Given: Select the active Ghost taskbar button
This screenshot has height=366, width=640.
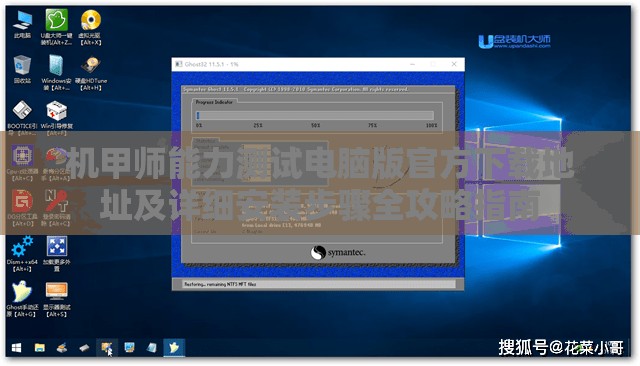Looking at the screenshot, I should pyautogui.click(x=174, y=348).
